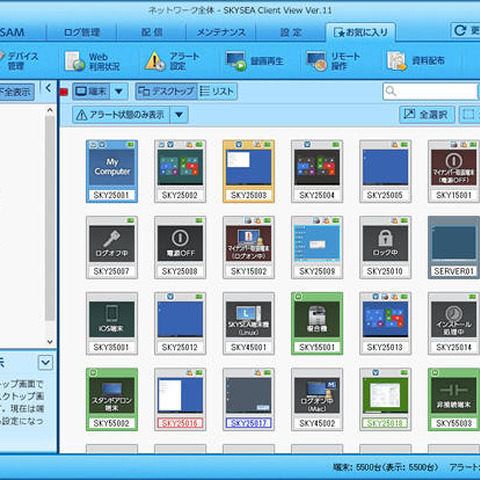The height and width of the screenshot is (480, 480).
Task: Switch to ログ管理 tab
Action: click(82, 32)
